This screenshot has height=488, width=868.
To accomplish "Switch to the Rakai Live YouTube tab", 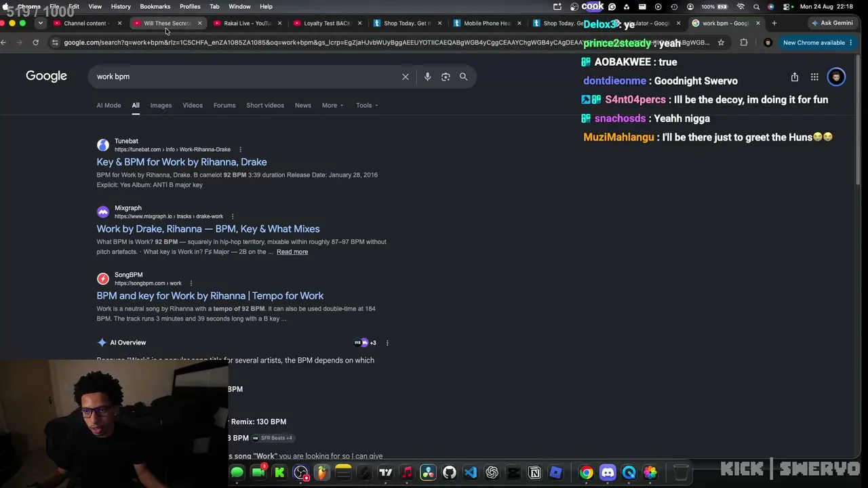I will [x=248, y=23].
